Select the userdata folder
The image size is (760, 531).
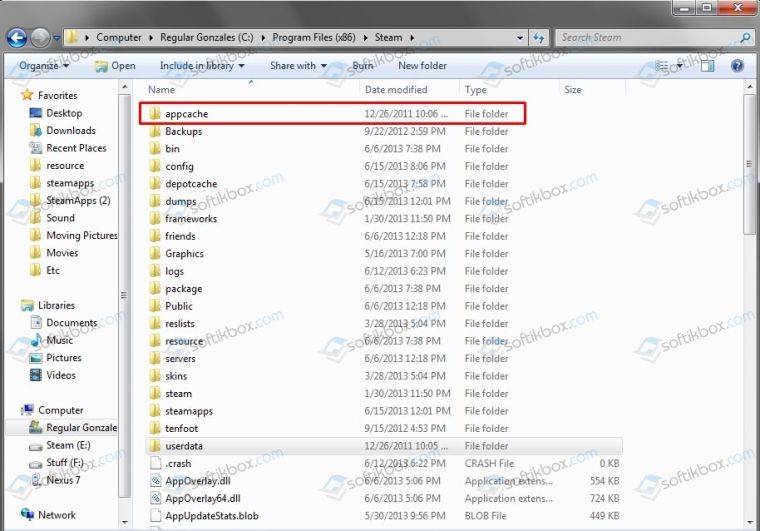click(x=383, y=446)
